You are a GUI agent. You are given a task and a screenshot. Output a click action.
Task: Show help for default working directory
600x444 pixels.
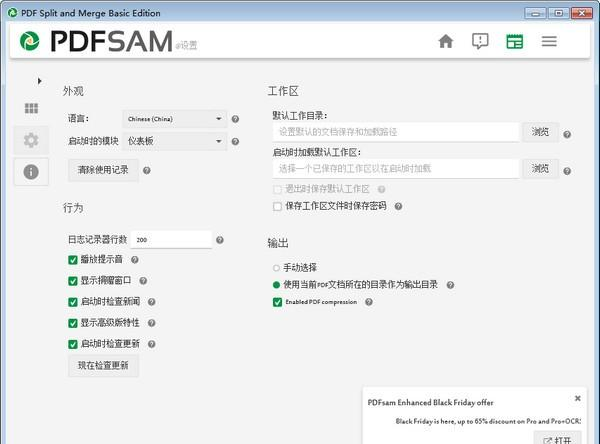click(x=567, y=134)
